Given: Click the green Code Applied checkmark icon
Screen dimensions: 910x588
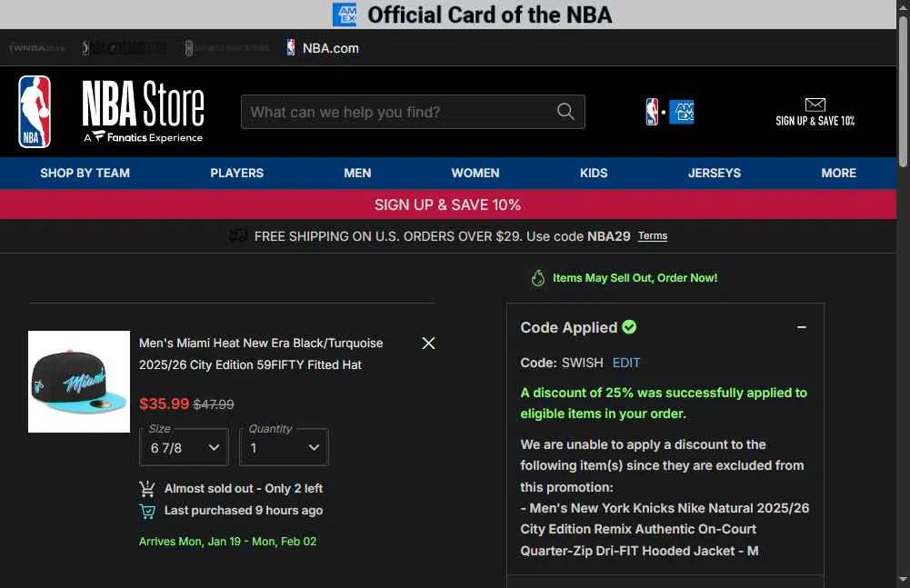Looking at the screenshot, I should [629, 327].
